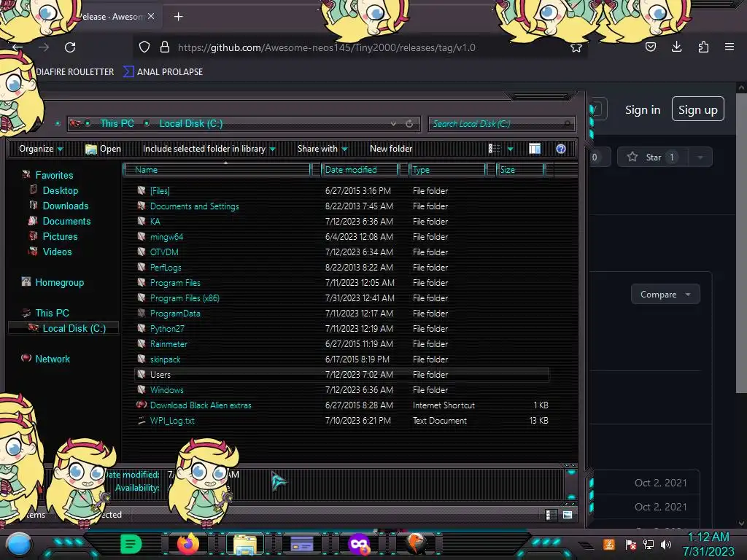Image resolution: width=747 pixels, height=560 pixels.
Task: Select the PerfLogs folder
Action: coord(166,267)
